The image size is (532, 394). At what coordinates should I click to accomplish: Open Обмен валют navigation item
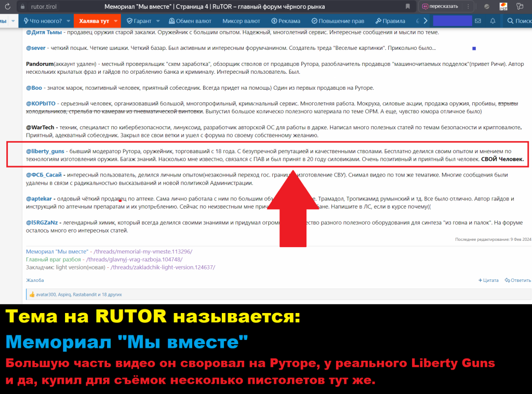pyautogui.click(x=190, y=21)
